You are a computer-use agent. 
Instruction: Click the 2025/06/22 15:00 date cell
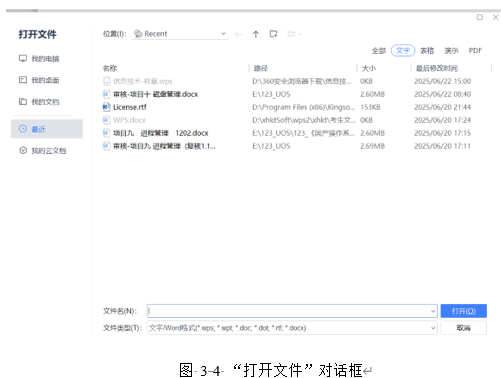pyautogui.click(x=442, y=81)
